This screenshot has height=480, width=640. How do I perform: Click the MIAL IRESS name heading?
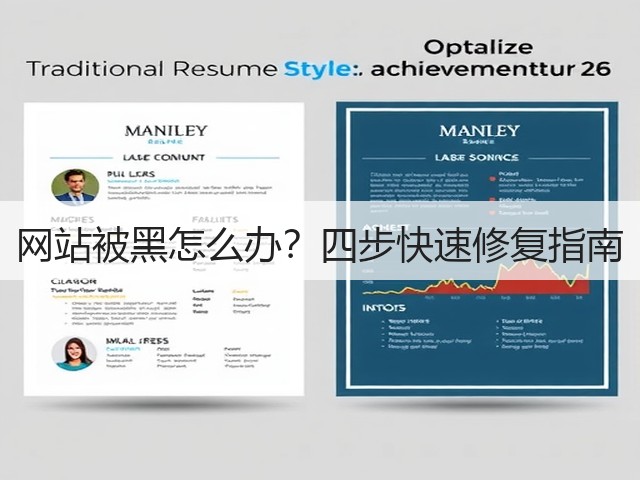(137, 341)
